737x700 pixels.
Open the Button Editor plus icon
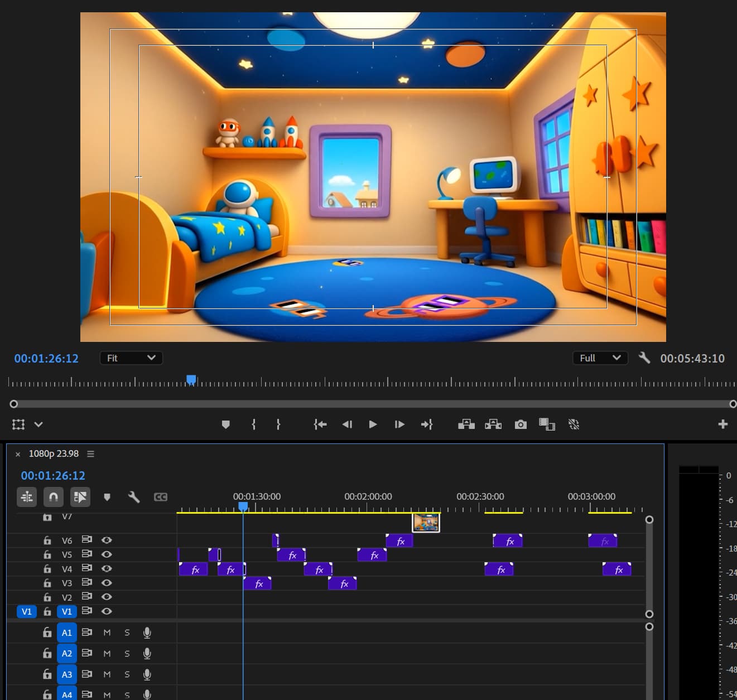pyautogui.click(x=723, y=424)
